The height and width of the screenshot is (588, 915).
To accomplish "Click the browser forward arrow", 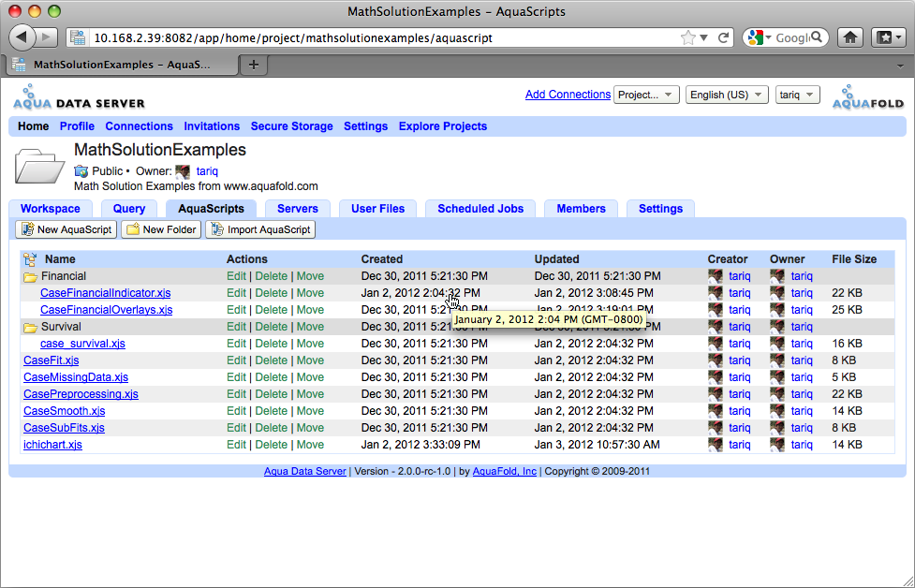I will point(46,37).
